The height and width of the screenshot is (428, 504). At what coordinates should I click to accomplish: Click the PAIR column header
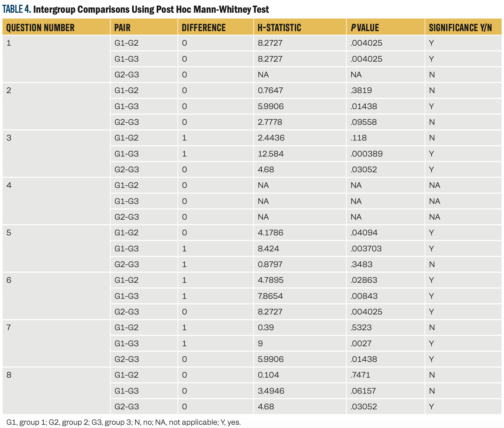click(122, 28)
